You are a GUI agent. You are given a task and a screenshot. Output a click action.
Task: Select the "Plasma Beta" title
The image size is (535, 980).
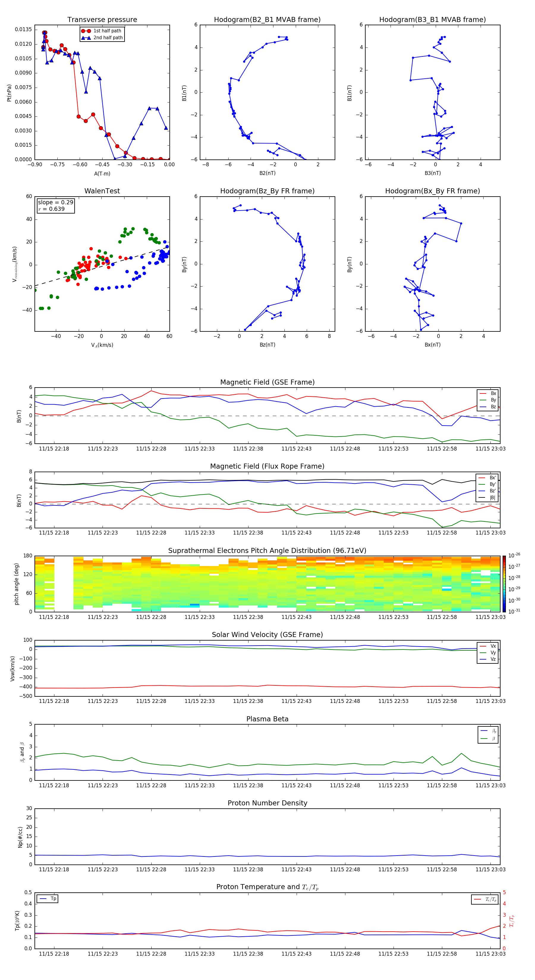pyautogui.click(x=267, y=719)
